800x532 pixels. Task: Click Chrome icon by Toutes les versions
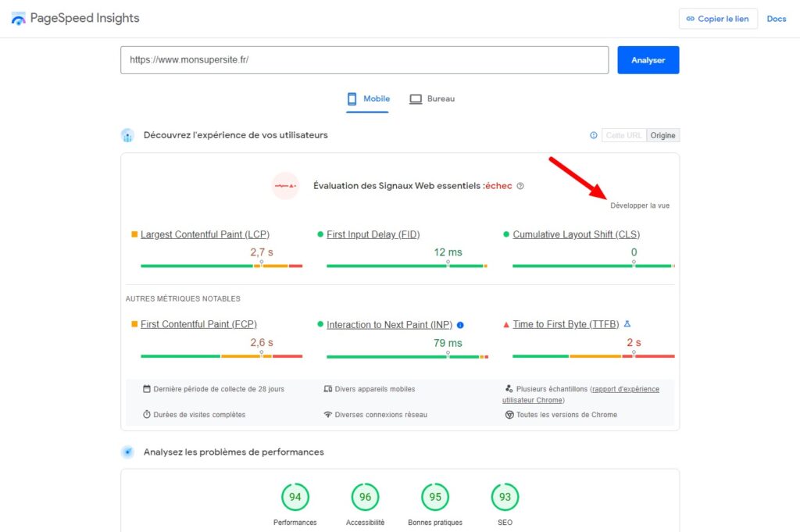point(509,415)
